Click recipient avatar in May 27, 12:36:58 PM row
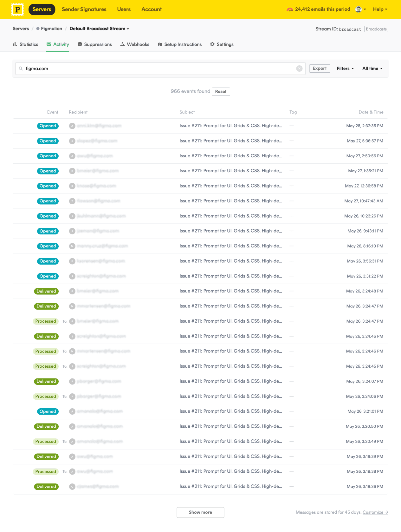Image resolution: width=401 pixels, height=532 pixels. (72, 186)
